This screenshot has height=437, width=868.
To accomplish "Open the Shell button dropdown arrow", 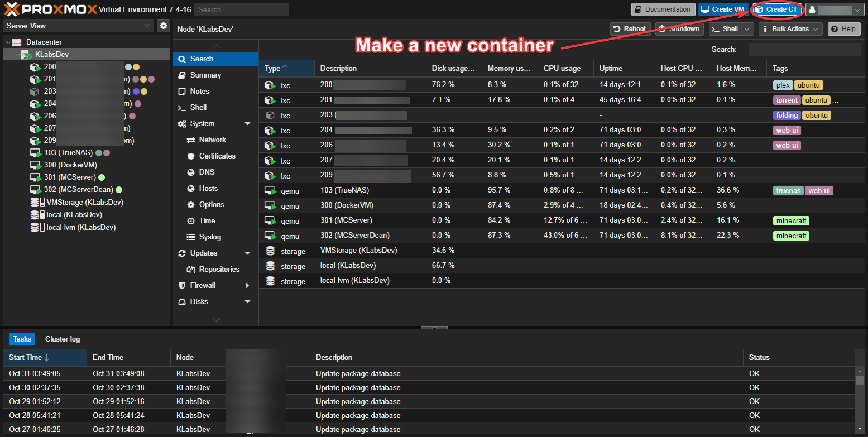I will click(747, 29).
